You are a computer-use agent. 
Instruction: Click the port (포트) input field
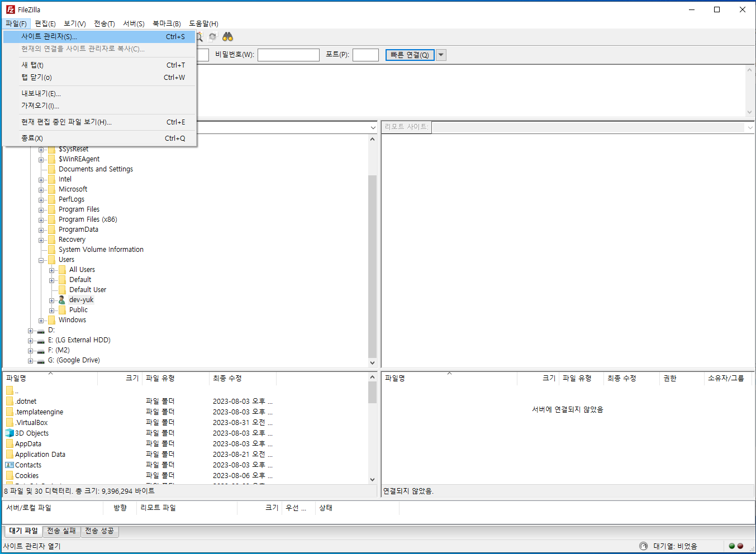pos(365,55)
